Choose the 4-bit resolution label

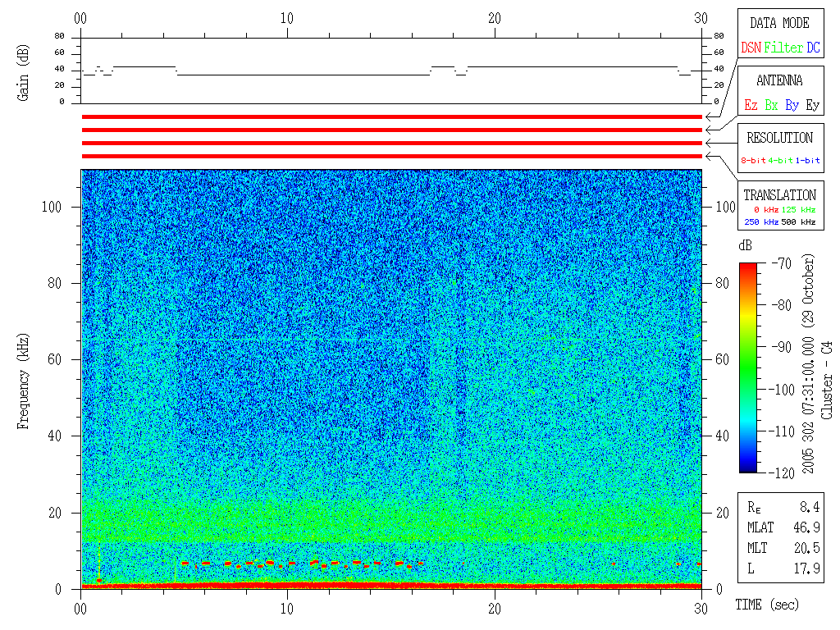point(780,160)
